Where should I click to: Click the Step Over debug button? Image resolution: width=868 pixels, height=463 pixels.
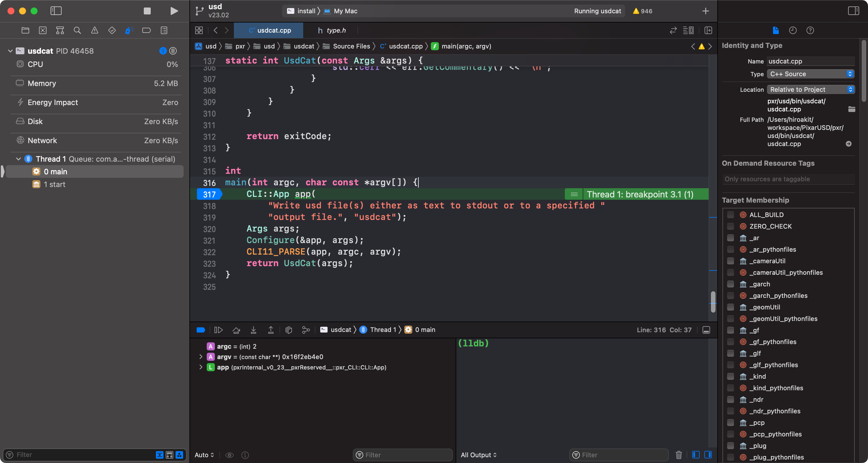[x=236, y=330]
